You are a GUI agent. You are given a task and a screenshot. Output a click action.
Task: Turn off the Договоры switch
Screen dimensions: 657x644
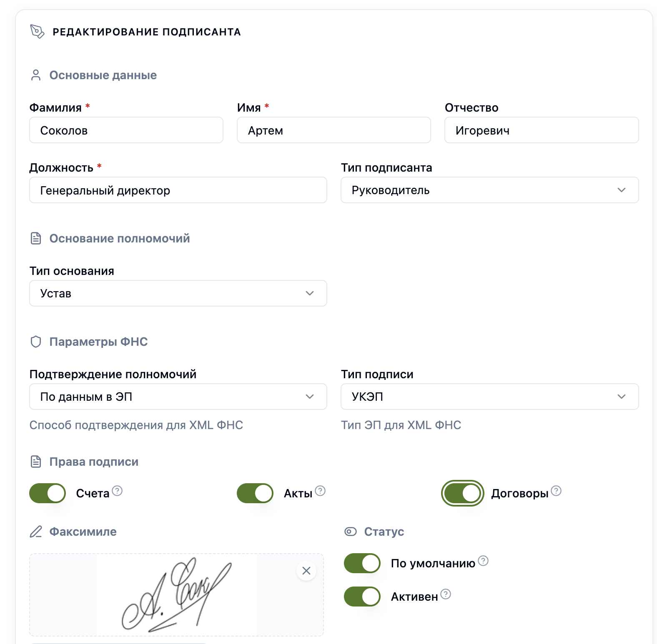463,493
